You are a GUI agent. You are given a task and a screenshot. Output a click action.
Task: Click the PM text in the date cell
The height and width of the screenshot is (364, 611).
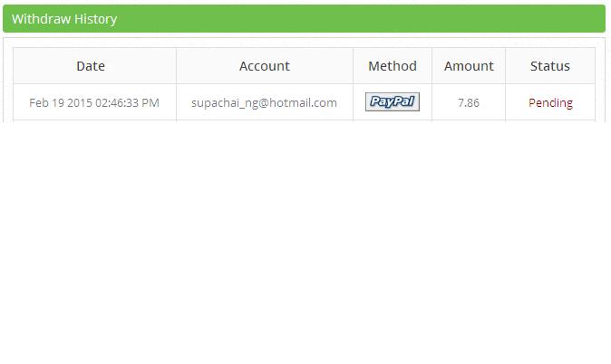(150, 103)
